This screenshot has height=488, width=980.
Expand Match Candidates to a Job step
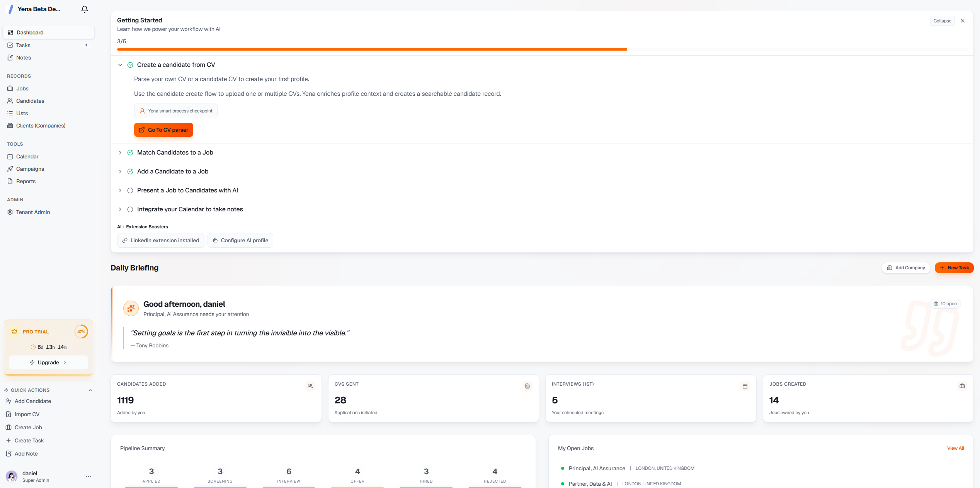[120, 153]
